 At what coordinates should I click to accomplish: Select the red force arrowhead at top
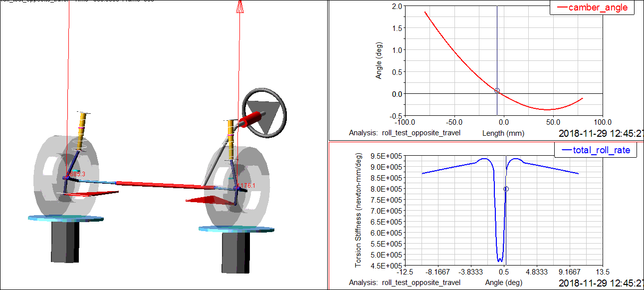click(x=239, y=6)
